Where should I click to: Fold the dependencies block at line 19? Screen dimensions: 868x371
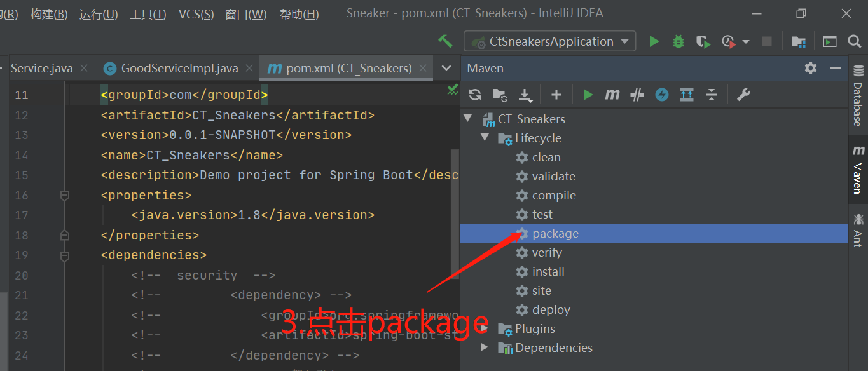pyautogui.click(x=64, y=255)
